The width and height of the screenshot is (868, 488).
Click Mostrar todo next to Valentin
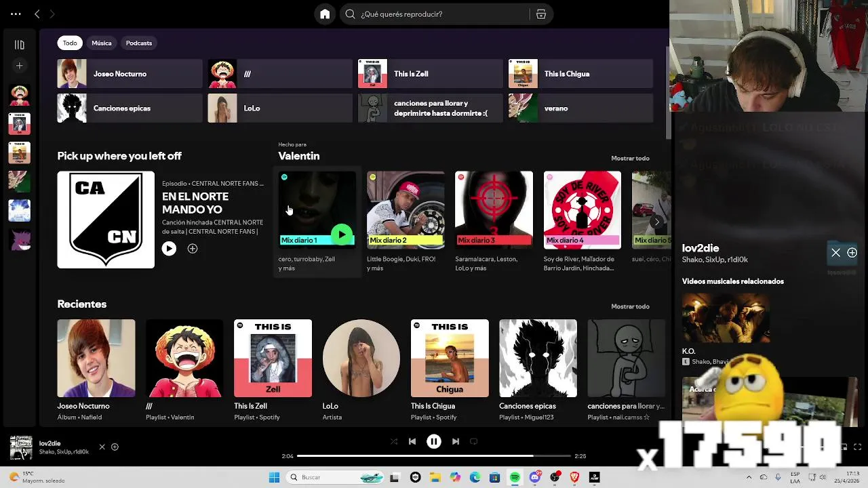point(630,158)
